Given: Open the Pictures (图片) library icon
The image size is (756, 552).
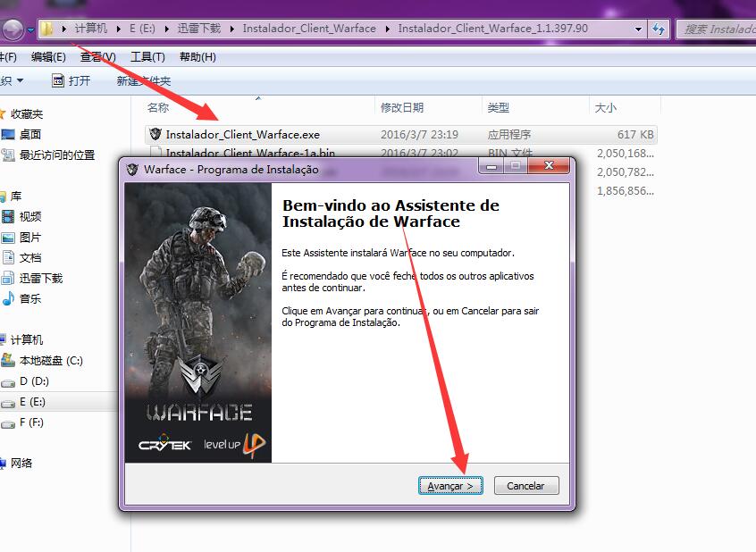Looking at the screenshot, I should (8, 238).
